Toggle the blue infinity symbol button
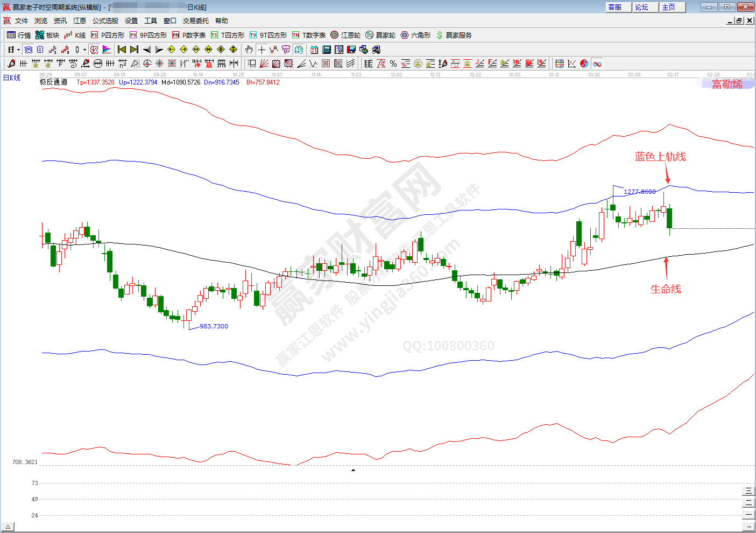The width and height of the screenshot is (756, 533). [x=597, y=64]
